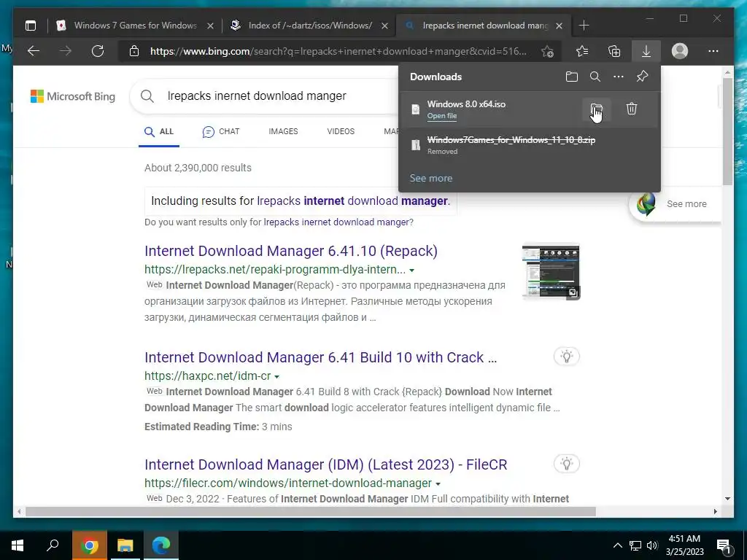The image size is (747, 560).
Task: Open Internet Download Manager 6.41.10 (Repack) result
Action: (x=290, y=251)
